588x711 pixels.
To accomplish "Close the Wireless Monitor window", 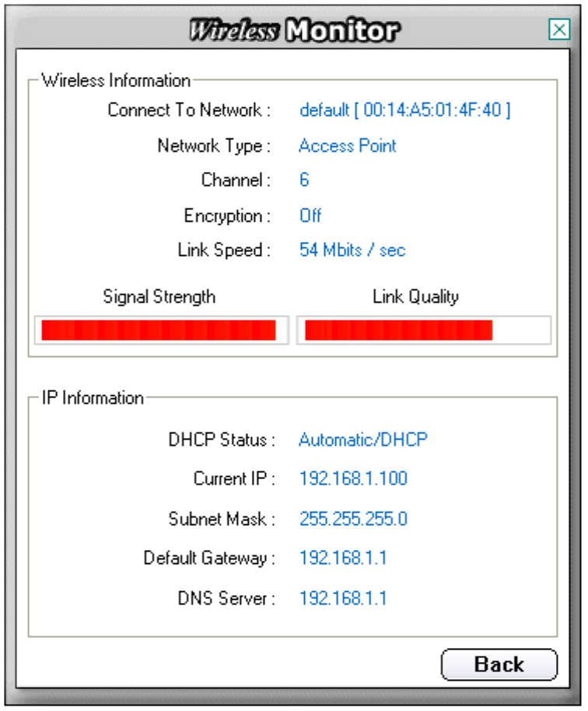I will pos(558,30).
